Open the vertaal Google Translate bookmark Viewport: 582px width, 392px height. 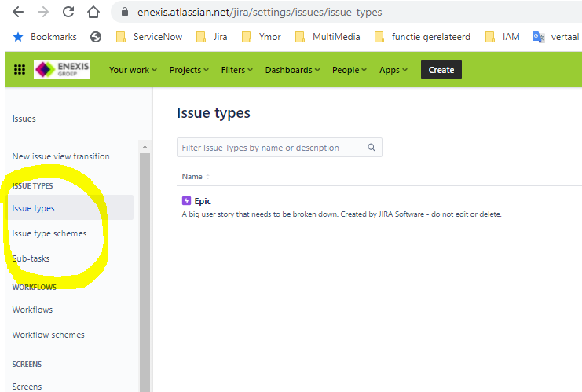click(x=555, y=37)
